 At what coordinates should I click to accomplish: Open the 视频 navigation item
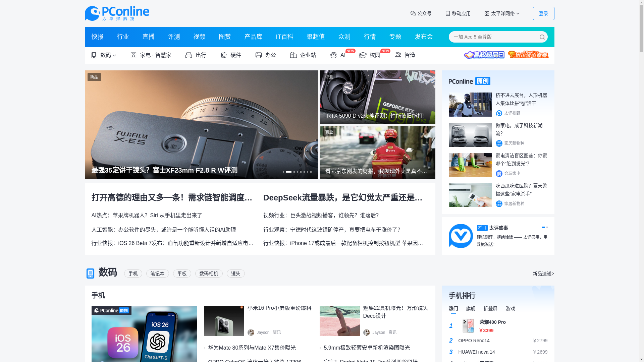(199, 37)
